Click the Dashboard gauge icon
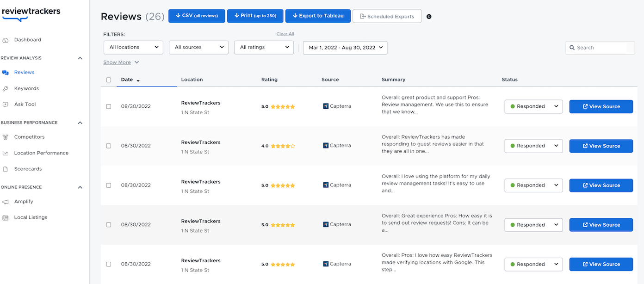 coord(6,40)
